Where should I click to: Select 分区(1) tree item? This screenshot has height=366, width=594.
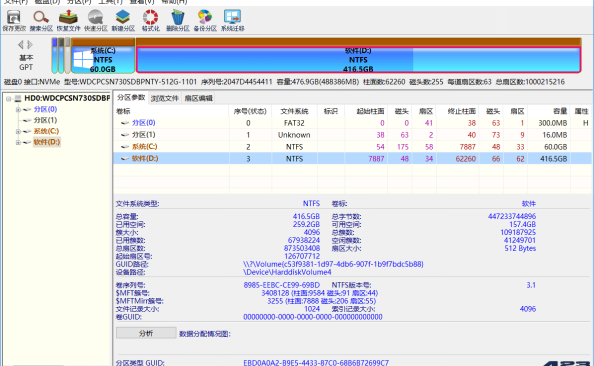coord(45,120)
